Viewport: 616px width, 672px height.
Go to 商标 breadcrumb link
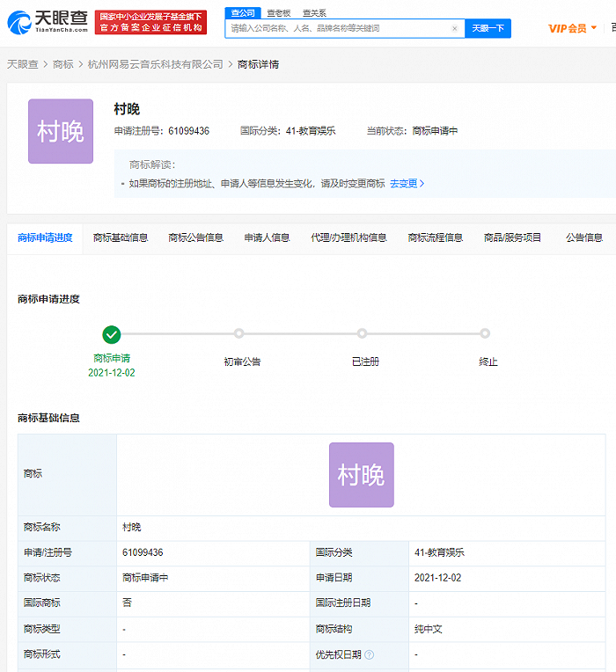[63, 64]
